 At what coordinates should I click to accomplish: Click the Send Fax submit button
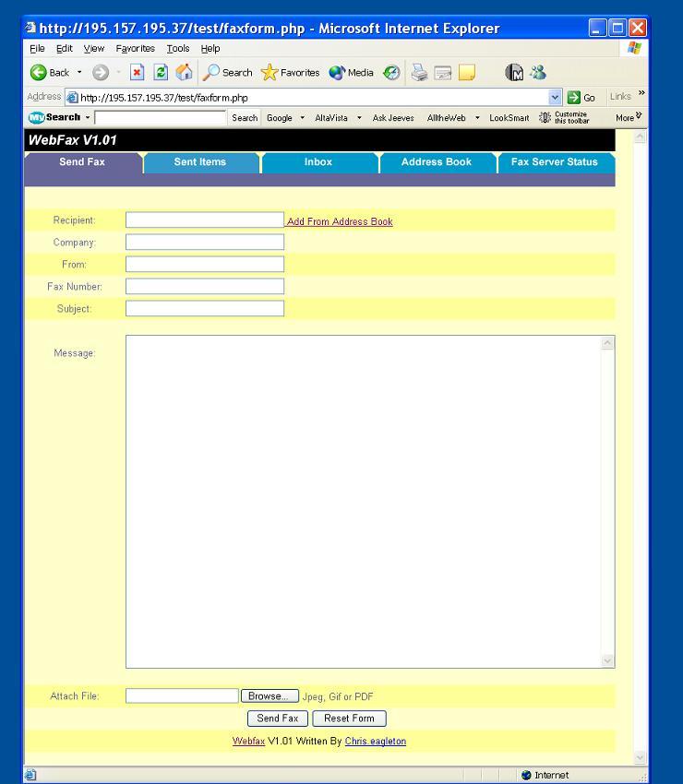[278, 719]
